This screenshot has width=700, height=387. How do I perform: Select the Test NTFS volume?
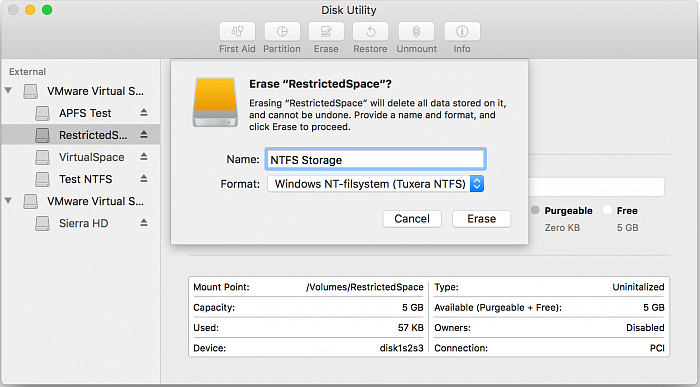pos(86,179)
